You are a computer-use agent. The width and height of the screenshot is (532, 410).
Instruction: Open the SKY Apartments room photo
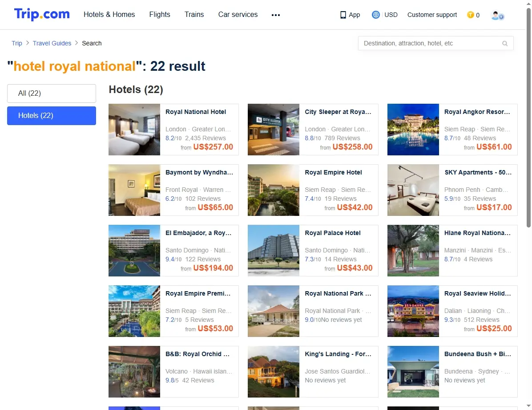click(x=413, y=190)
